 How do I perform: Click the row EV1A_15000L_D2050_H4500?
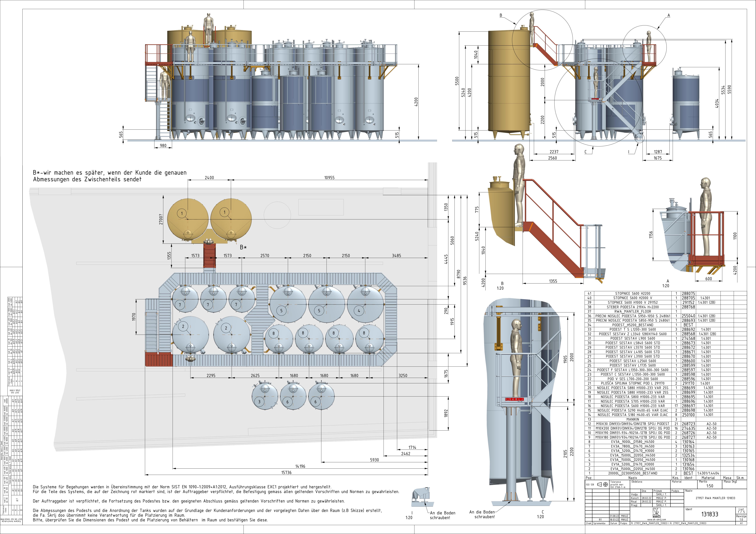click(x=666, y=469)
